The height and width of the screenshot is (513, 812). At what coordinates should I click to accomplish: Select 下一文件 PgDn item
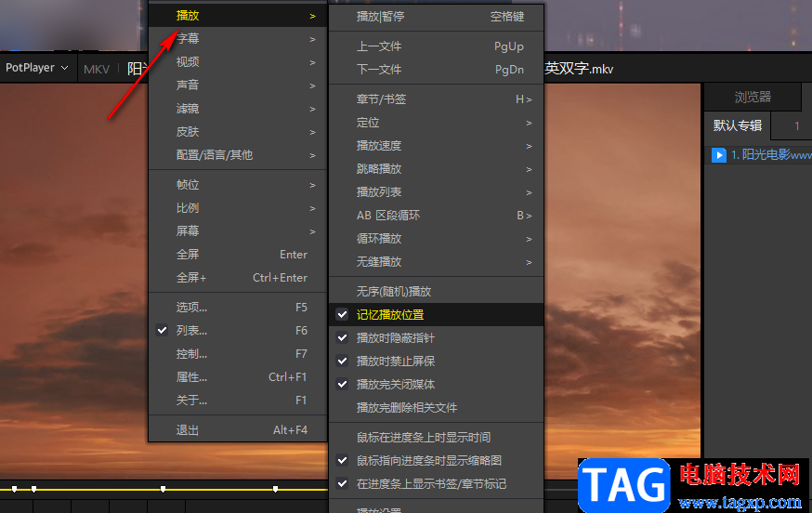pos(436,70)
